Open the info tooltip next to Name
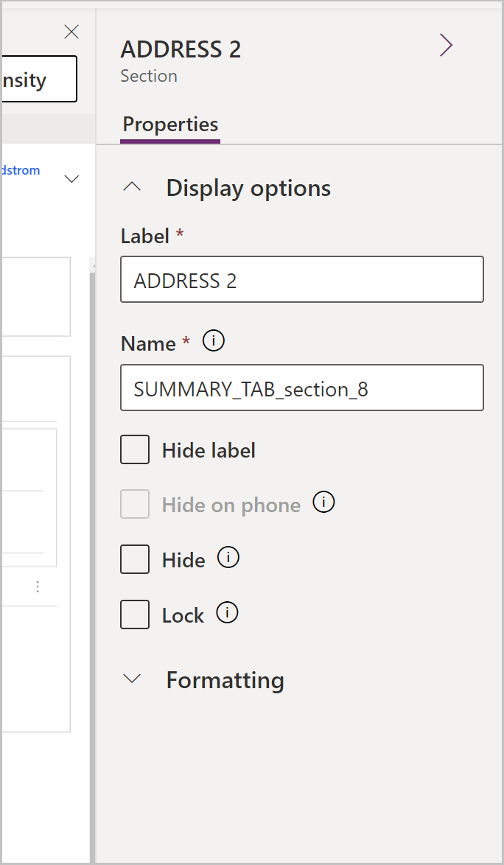Screen dimensions: 504x865 click(x=212, y=340)
